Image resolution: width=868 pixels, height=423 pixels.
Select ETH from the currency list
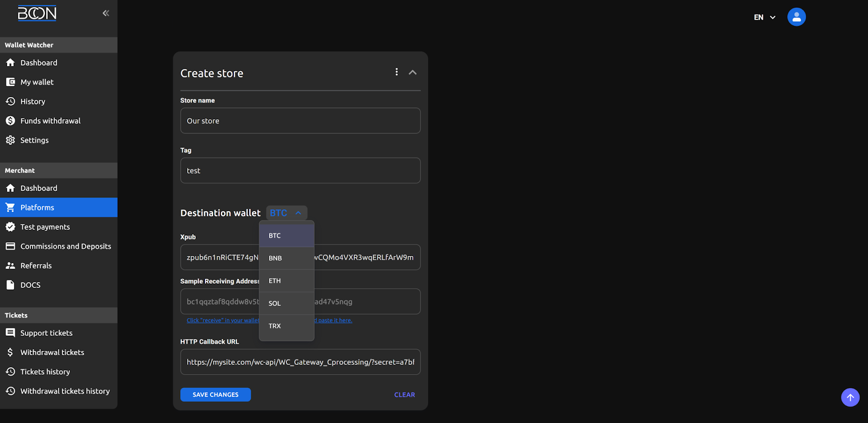click(x=275, y=281)
